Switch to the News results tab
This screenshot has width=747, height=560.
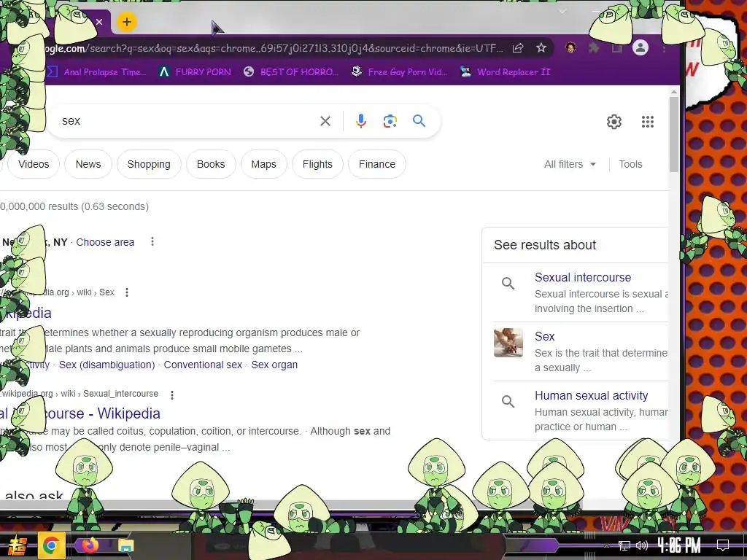88,164
